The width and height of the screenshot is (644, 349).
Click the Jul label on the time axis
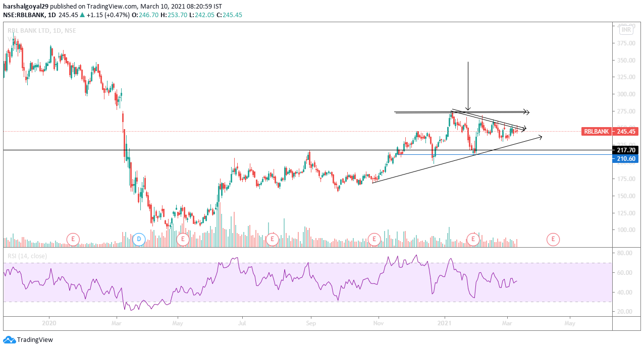[242, 323]
